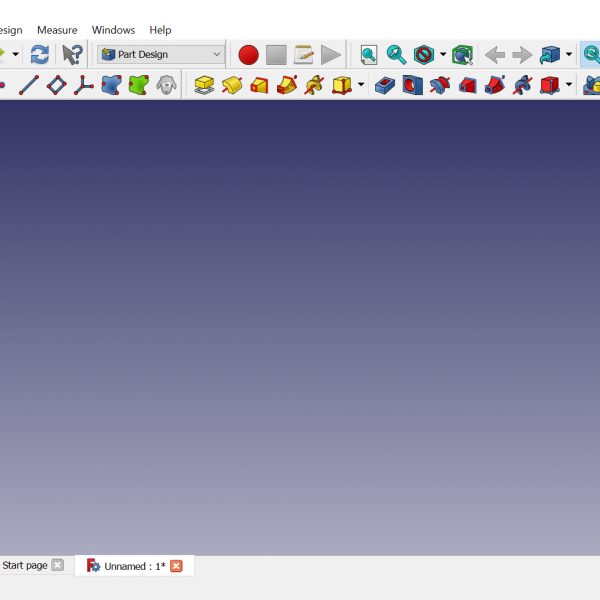Screen dimensions: 600x600
Task: Activate the What's This help pointer
Action: pyautogui.click(x=72, y=54)
